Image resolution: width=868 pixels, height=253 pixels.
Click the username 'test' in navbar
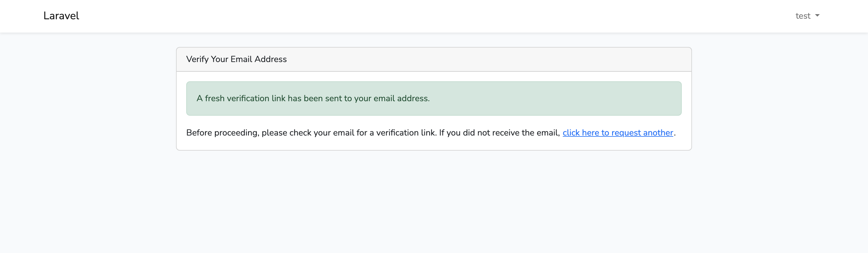tap(803, 16)
